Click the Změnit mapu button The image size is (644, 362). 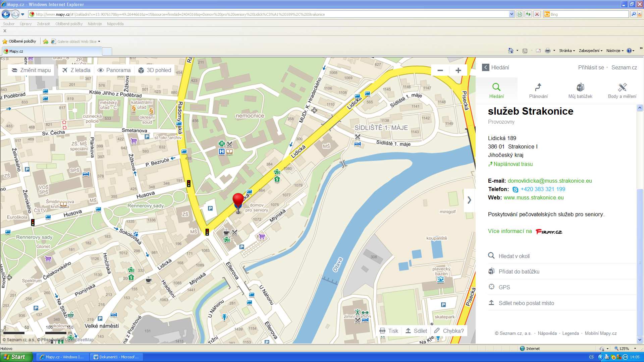click(x=31, y=70)
